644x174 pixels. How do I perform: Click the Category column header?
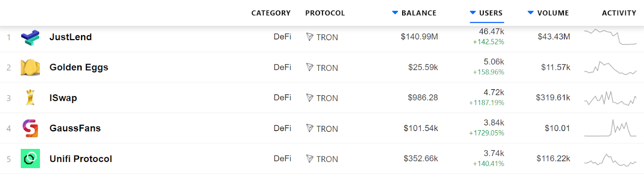point(271,13)
